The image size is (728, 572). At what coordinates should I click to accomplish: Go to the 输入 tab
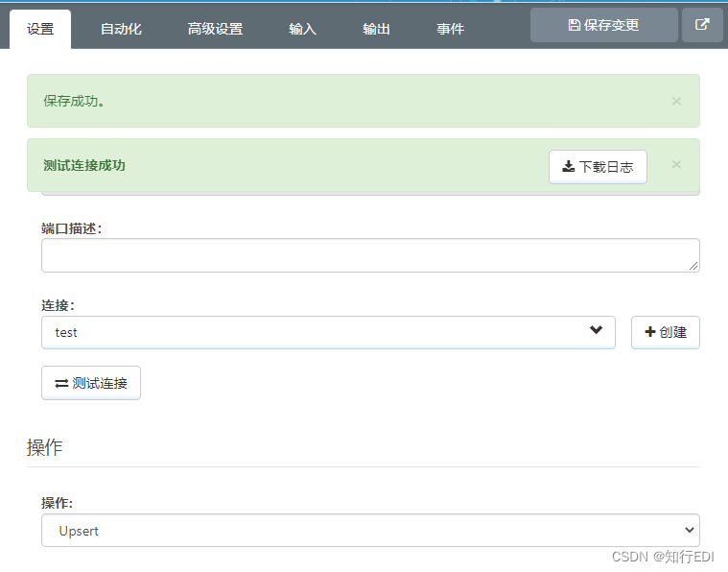coord(302,29)
